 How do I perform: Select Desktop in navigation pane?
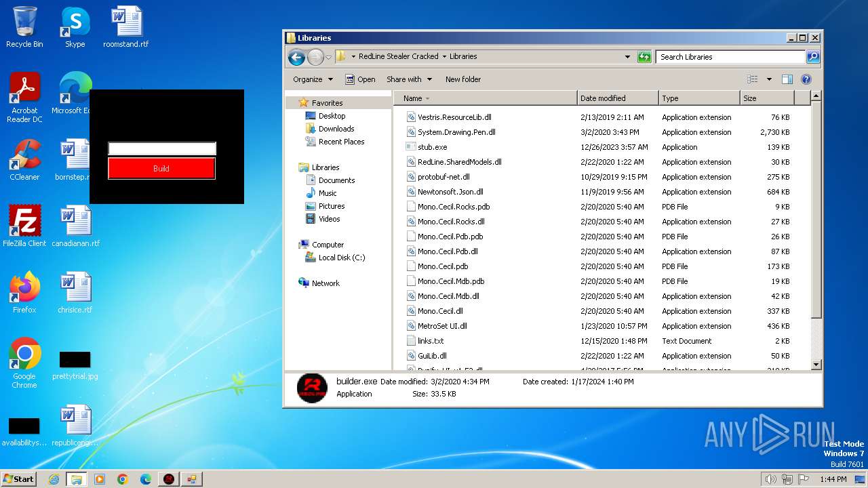332,116
